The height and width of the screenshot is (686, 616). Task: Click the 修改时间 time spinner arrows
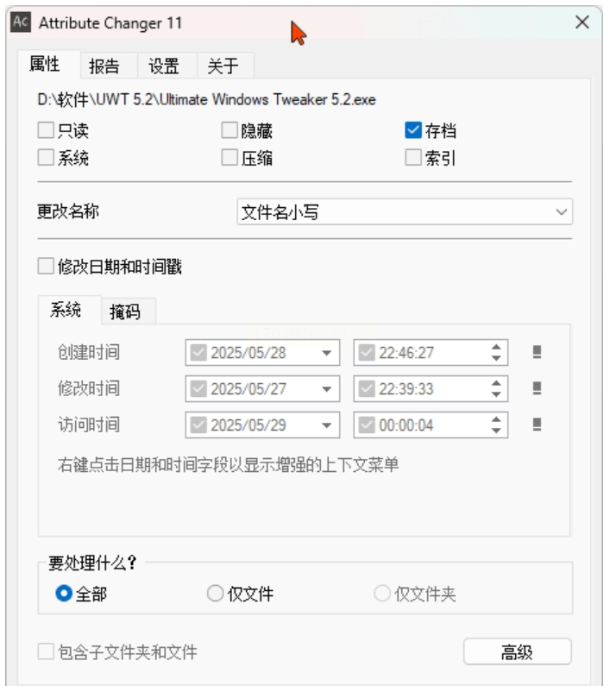496,389
